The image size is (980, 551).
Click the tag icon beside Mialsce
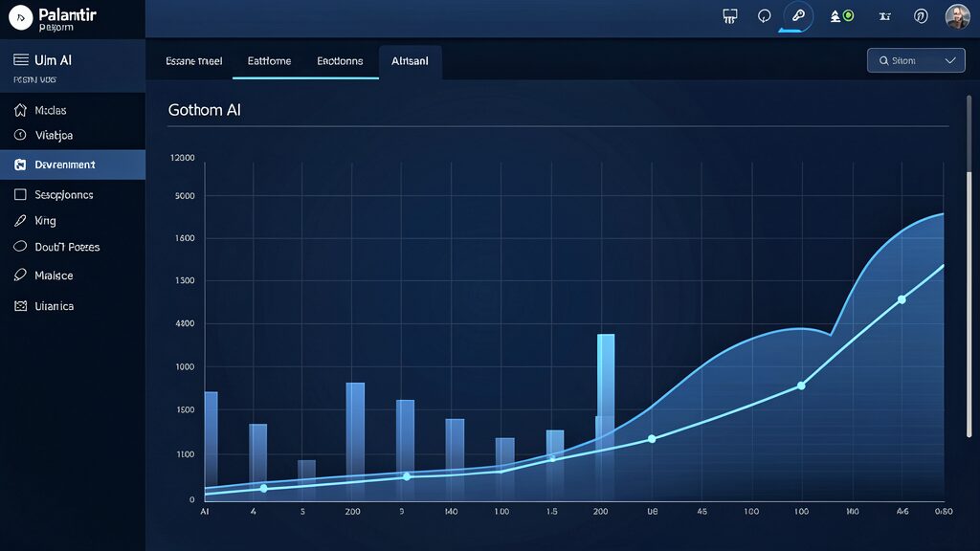[x=20, y=275]
